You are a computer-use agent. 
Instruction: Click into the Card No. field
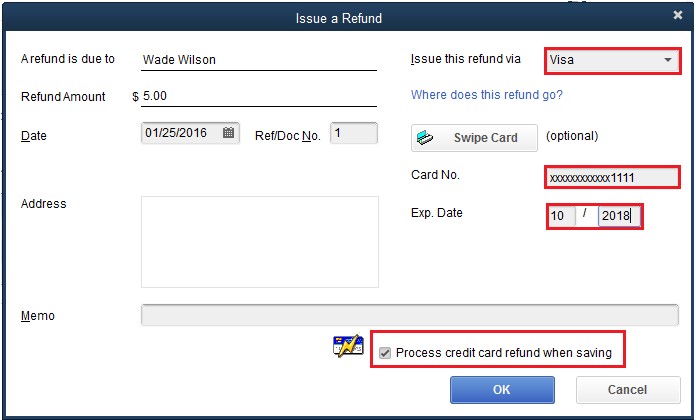point(612,178)
